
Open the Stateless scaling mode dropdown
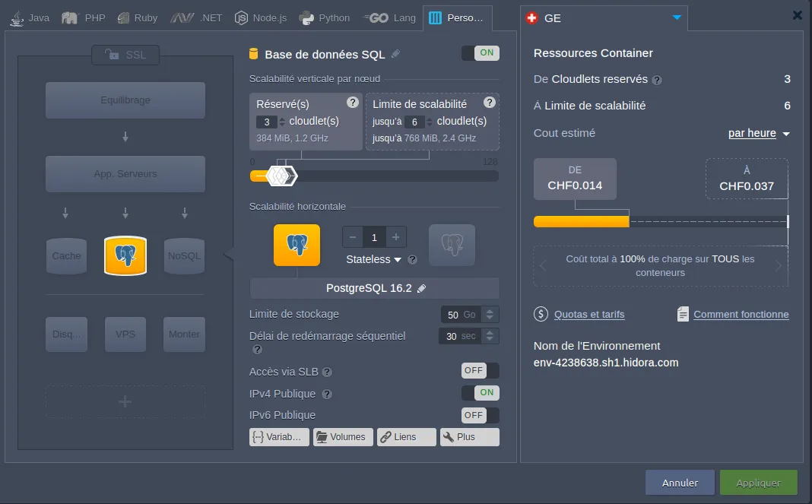(x=374, y=259)
